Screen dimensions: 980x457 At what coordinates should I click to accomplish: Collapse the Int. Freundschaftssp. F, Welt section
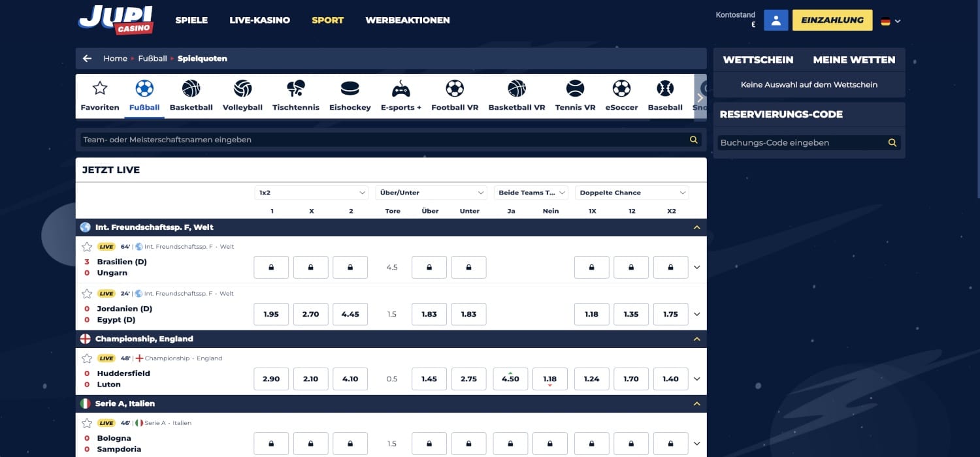pos(696,227)
